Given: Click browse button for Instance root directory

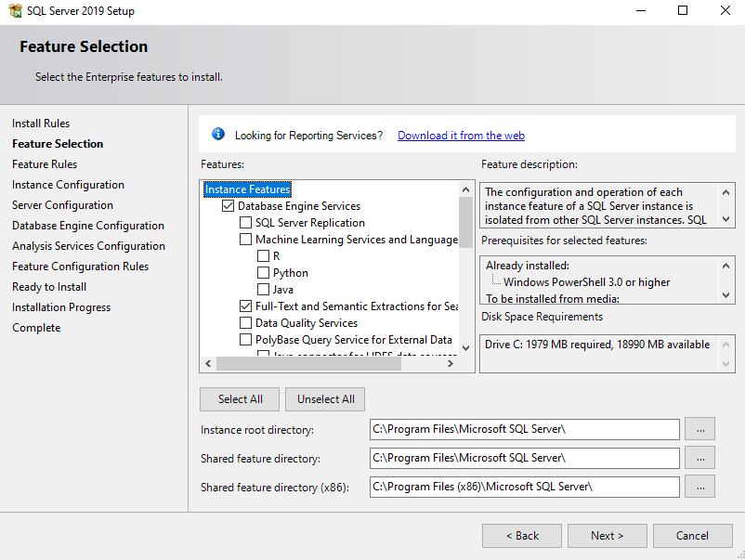Looking at the screenshot, I should coord(699,429).
